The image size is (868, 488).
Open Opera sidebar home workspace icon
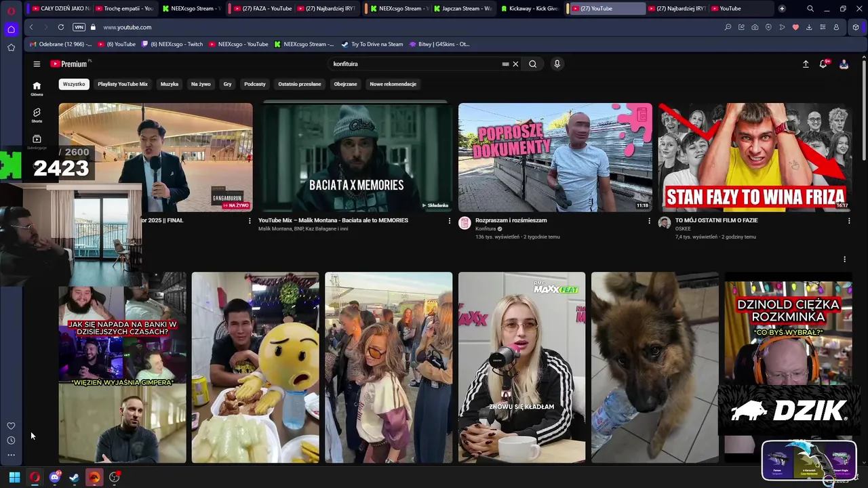pyautogui.click(x=11, y=29)
